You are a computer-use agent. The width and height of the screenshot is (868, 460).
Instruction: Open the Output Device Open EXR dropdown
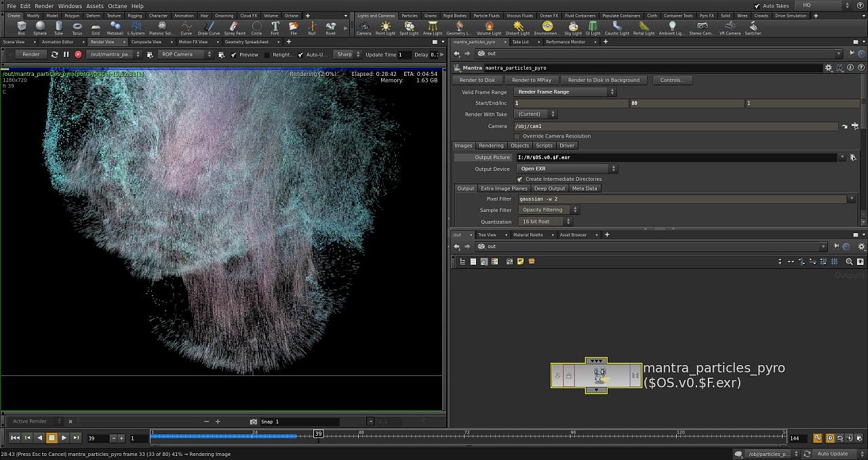(567, 169)
